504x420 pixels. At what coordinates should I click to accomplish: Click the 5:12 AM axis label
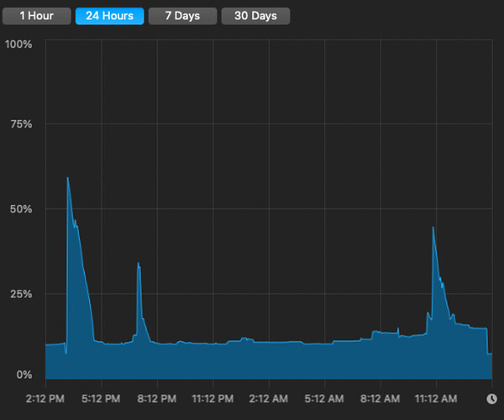click(324, 399)
